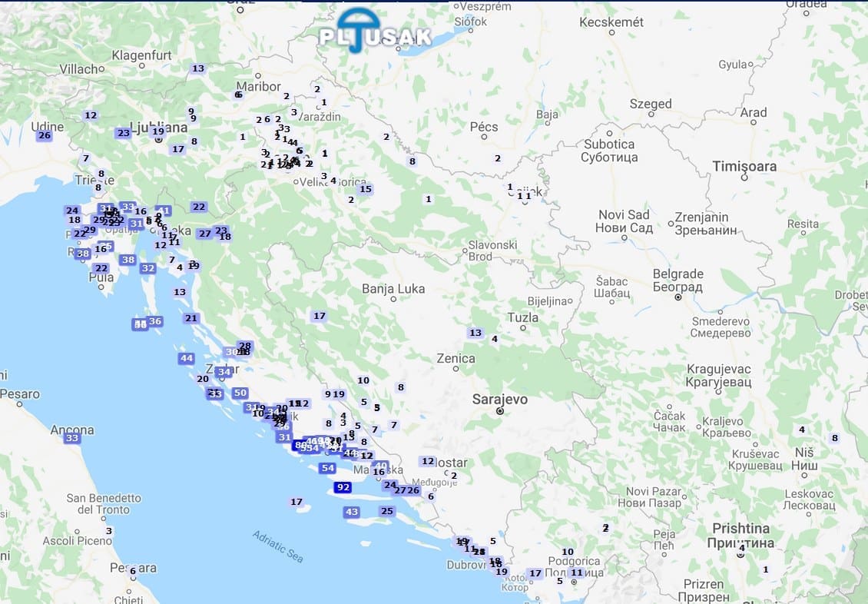Screen dimensions: 868x604
Task: Click the Timișoara city label
Action: pos(744,166)
